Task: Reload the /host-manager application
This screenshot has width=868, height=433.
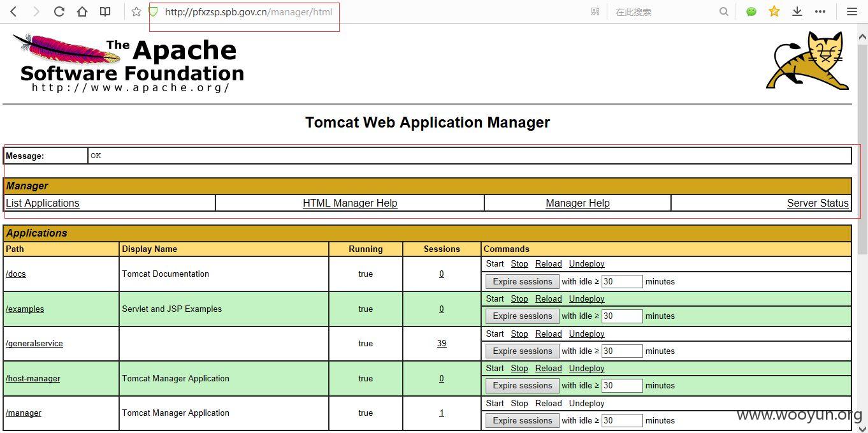Action: [x=549, y=368]
